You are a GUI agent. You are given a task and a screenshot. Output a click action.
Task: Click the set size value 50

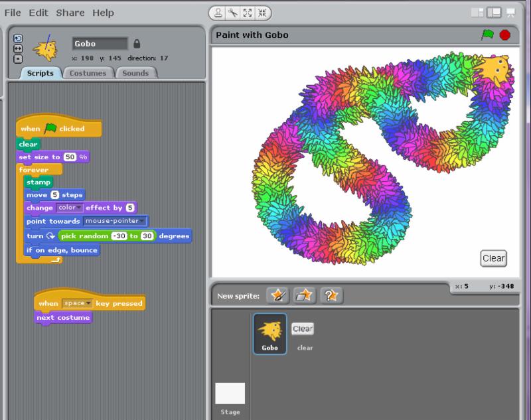tap(70, 157)
